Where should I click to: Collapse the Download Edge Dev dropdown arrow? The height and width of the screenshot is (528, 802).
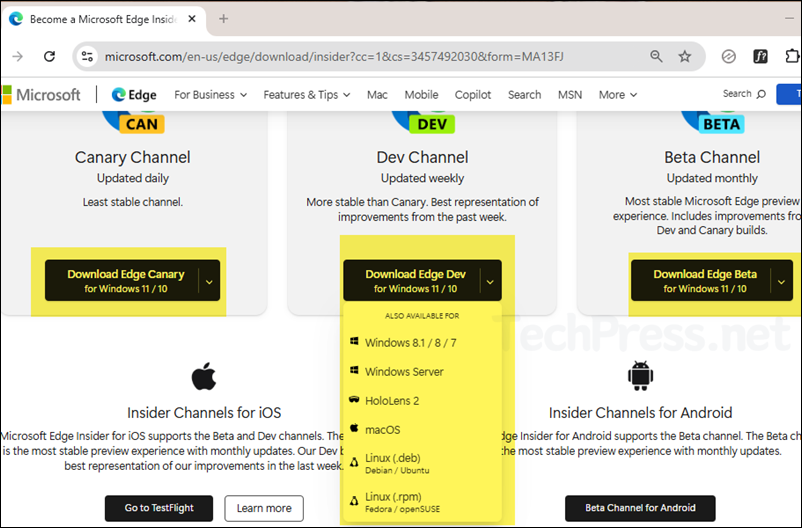[490, 281]
